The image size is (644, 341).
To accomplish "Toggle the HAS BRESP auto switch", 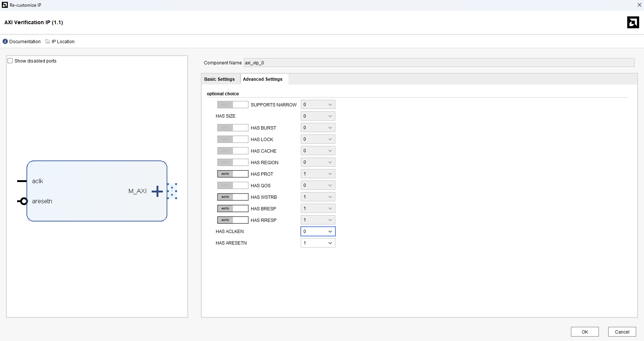I will tap(233, 208).
